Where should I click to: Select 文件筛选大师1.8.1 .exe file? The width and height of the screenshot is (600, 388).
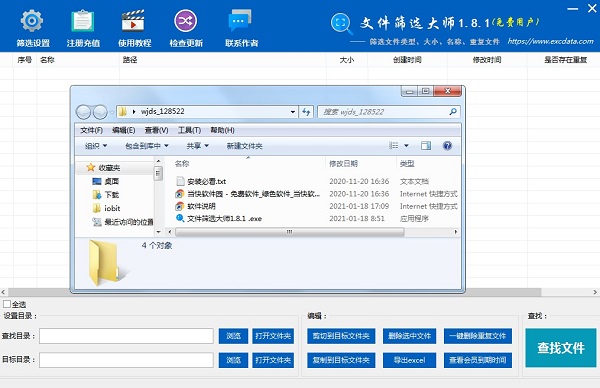click(219, 218)
